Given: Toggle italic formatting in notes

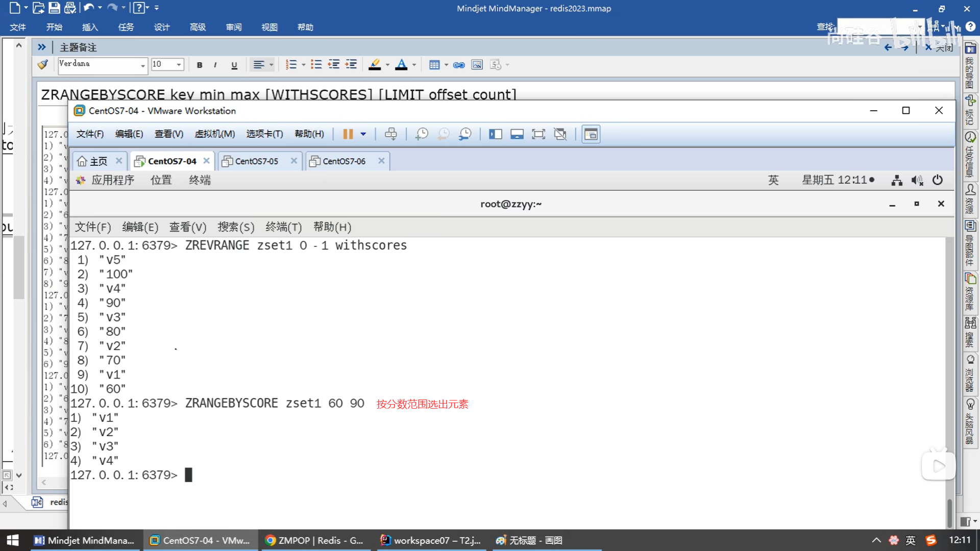Looking at the screenshot, I should [x=215, y=65].
